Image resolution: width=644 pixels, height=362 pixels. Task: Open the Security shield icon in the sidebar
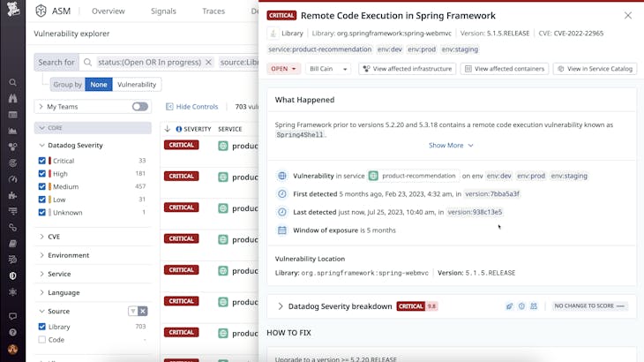12,275
